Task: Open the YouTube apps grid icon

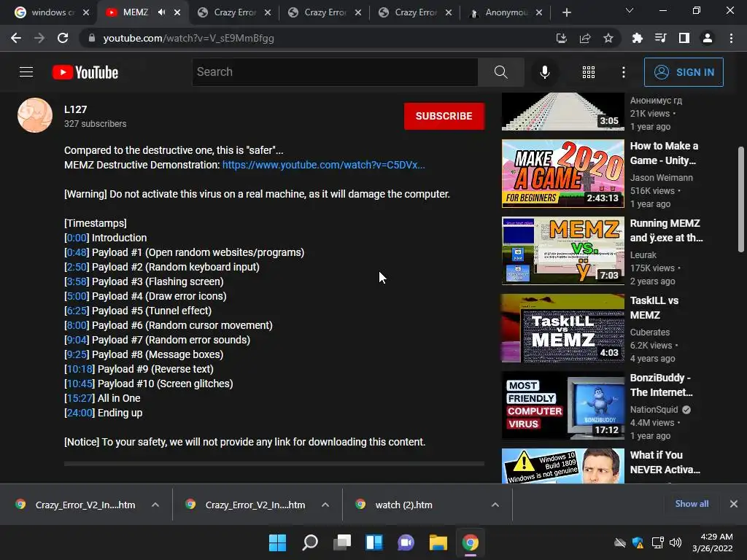Action: 589,72
